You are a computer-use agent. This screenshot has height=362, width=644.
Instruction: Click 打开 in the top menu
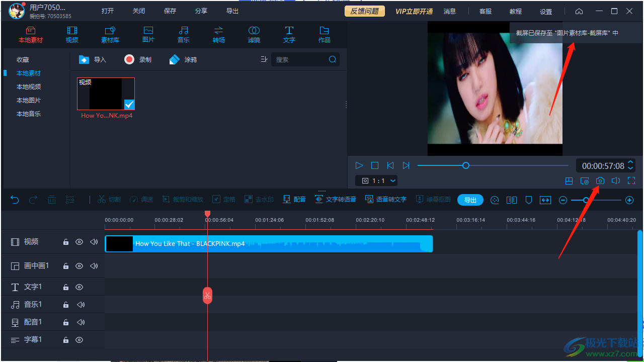point(108,11)
